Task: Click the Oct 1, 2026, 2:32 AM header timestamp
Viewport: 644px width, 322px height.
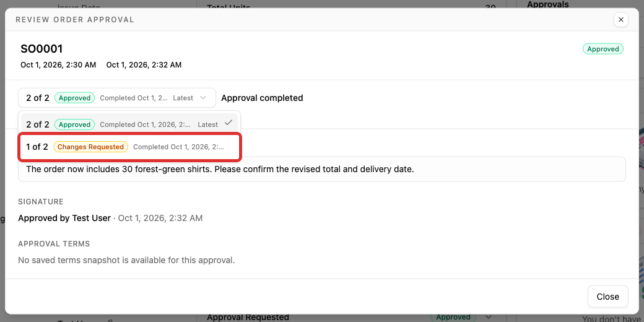Action: [x=144, y=65]
